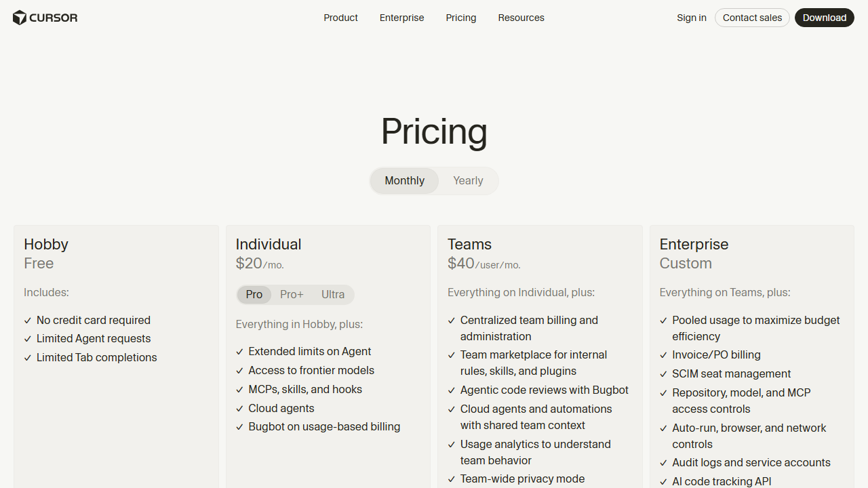Click the Enterprise plan card title
This screenshot has height=488, width=868.
click(x=694, y=244)
